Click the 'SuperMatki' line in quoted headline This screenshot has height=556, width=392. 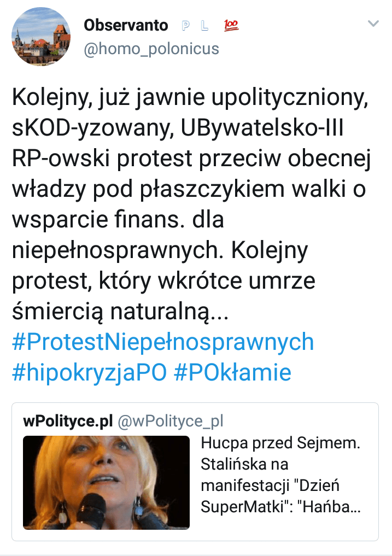coord(280,506)
